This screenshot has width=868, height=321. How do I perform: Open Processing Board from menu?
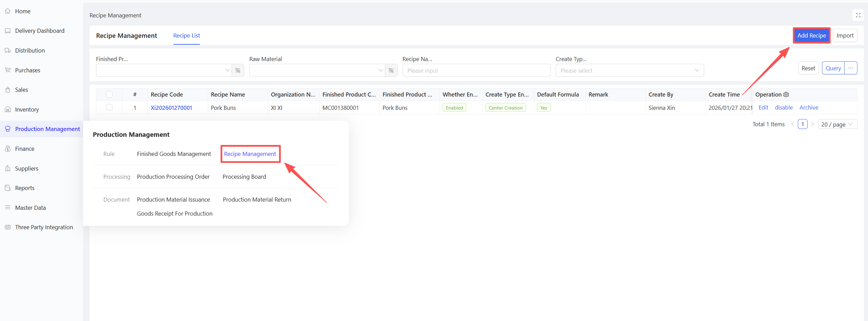coord(244,177)
